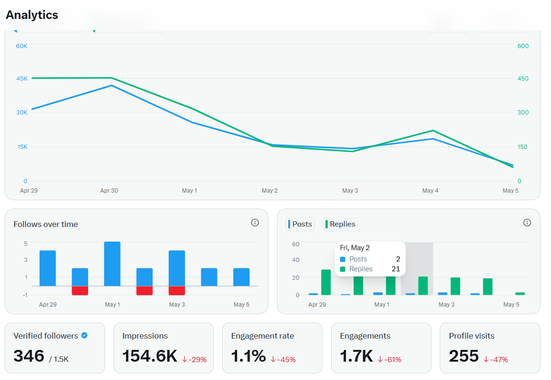The height and width of the screenshot is (380, 551).
Task: Click the 600 right axis label
Action: (x=523, y=46)
